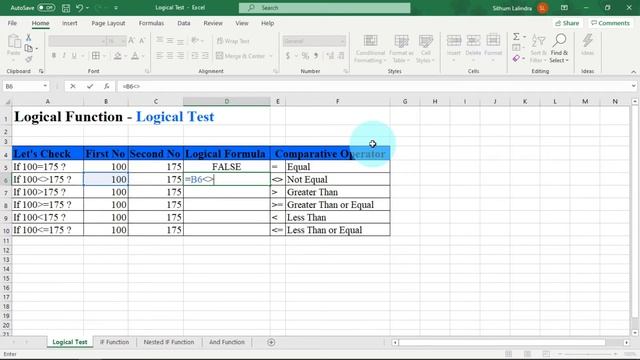
Task: Switch to the IF Function sheet tab
Action: (x=114, y=342)
